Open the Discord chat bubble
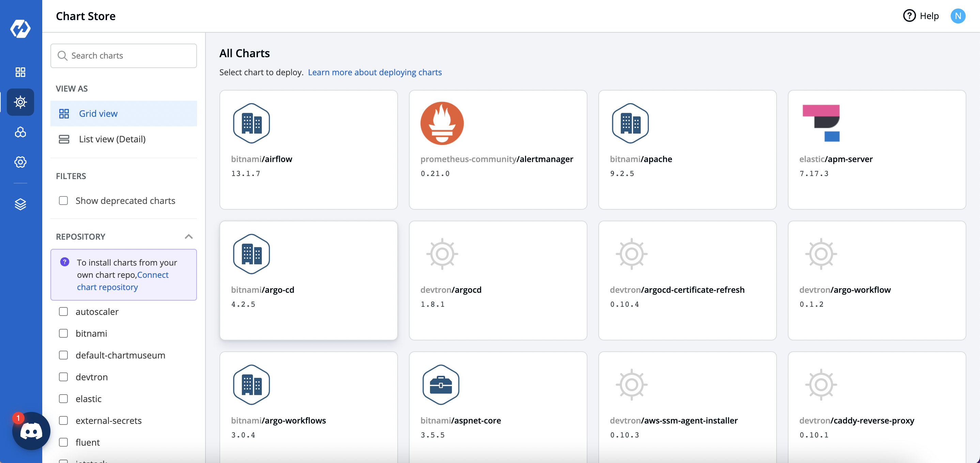The width and height of the screenshot is (980, 463). [x=31, y=431]
